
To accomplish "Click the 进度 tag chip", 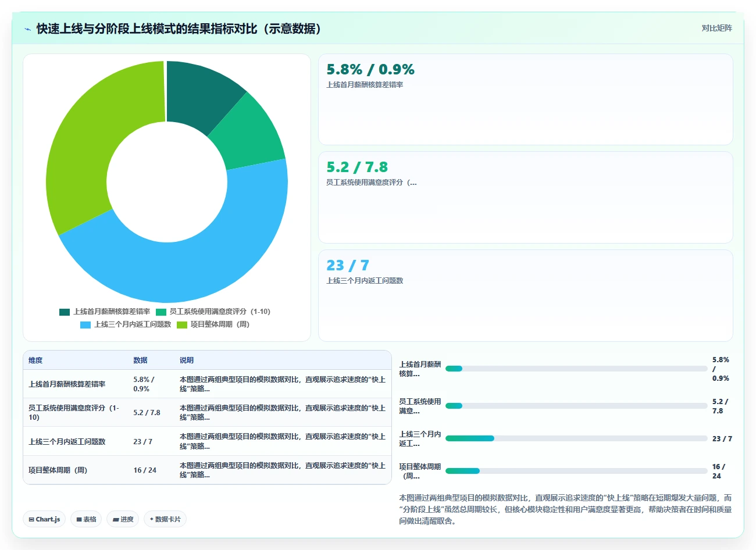I will 123,519.
